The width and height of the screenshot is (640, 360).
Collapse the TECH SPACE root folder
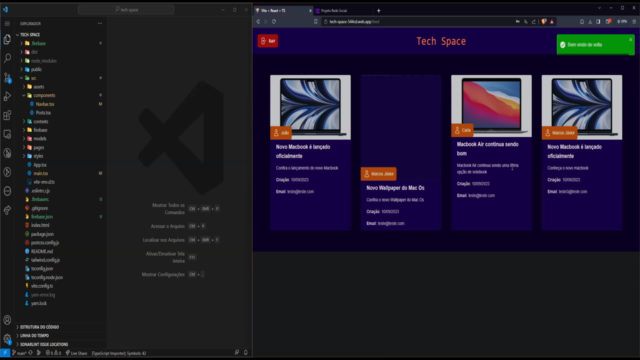[x=30, y=35]
